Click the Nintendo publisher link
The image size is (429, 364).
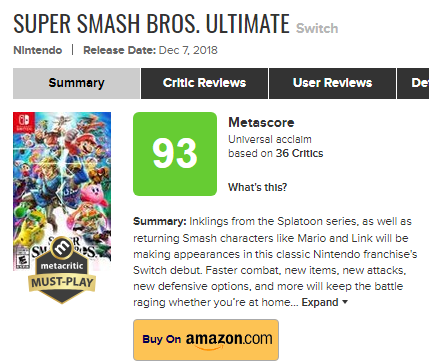38,50
